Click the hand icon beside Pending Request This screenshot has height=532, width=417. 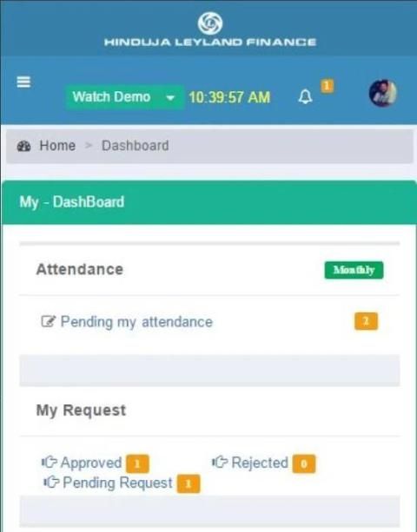pos(51,483)
